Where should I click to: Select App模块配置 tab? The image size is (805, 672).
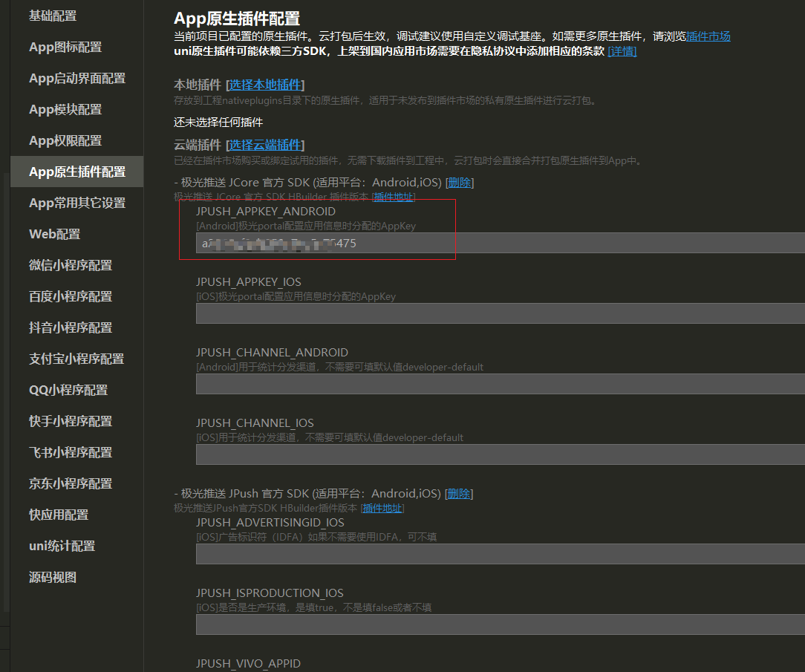coord(65,109)
